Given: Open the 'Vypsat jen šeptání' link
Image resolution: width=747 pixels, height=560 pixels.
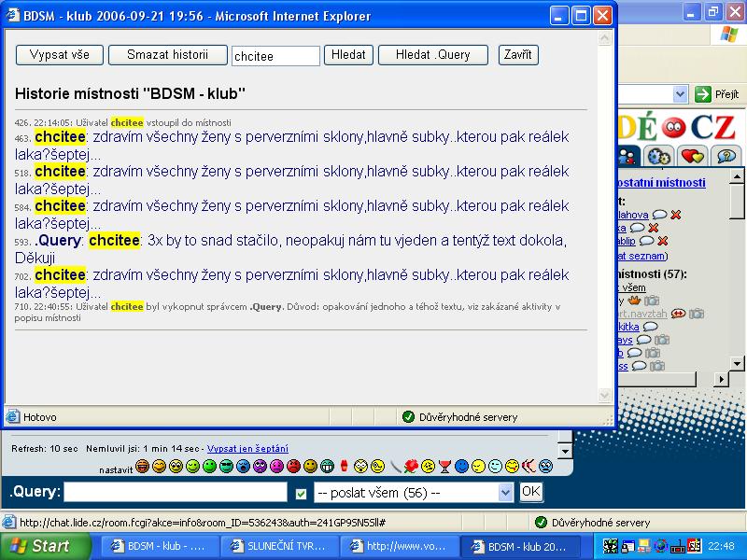Looking at the screenshot, I should pyautogui.click(x=247, y=449).
